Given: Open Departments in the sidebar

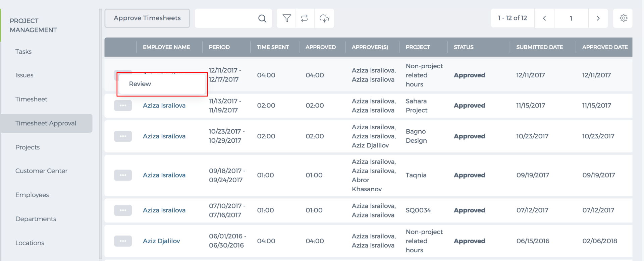Looking at the screenshot, I should [x=36, y=219].
